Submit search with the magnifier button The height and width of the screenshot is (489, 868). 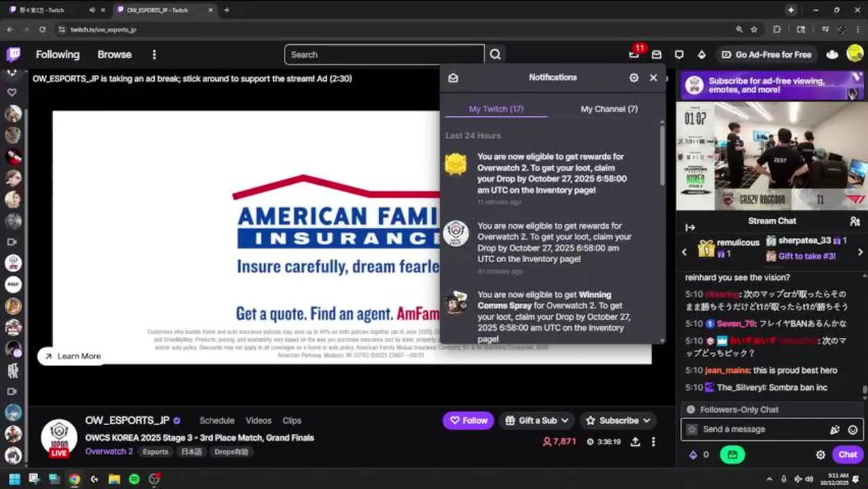click(x=495, y=54)
